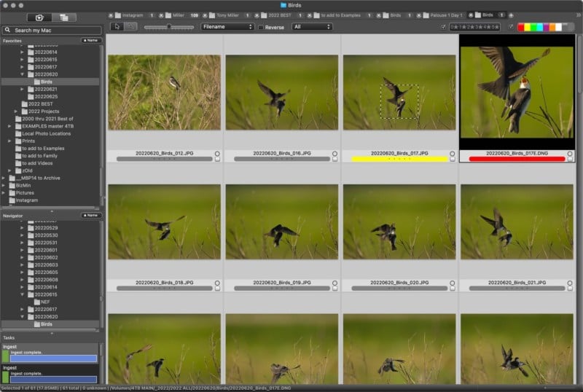Screen dimensions: 583x392
Task: Tag image 20220620_Birds_021.JPG with its circle
Action: tap(570, 283)
